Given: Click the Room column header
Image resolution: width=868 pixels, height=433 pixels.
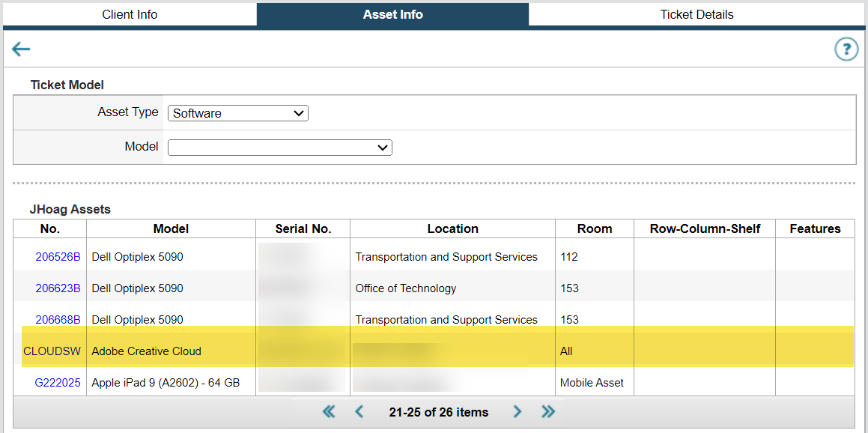Looking at the screenshot, I should click(595, 229).
